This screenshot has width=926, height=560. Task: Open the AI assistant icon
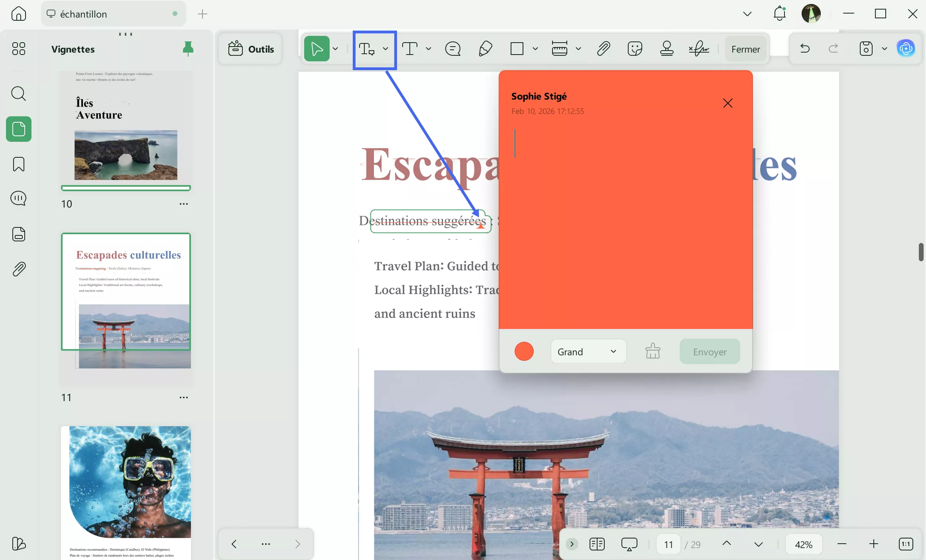906,48
